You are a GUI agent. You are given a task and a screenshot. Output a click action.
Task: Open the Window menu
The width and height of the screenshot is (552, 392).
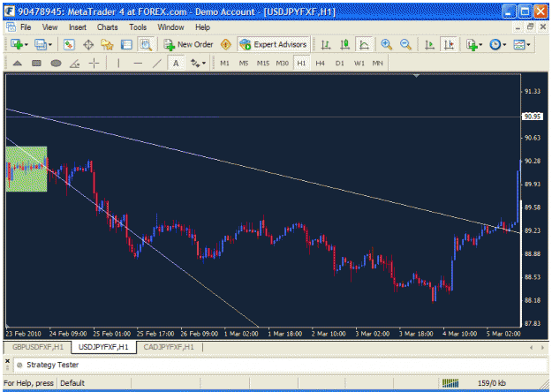[170, 27]
